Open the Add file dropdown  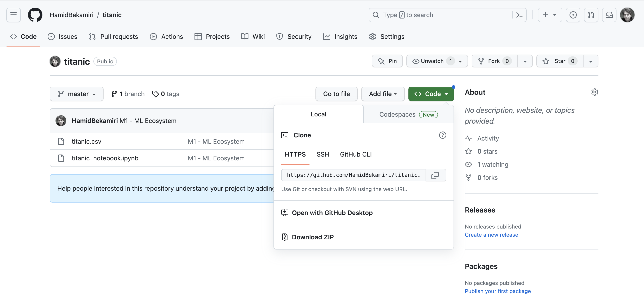pyautogui.click(x=383, y=94)
